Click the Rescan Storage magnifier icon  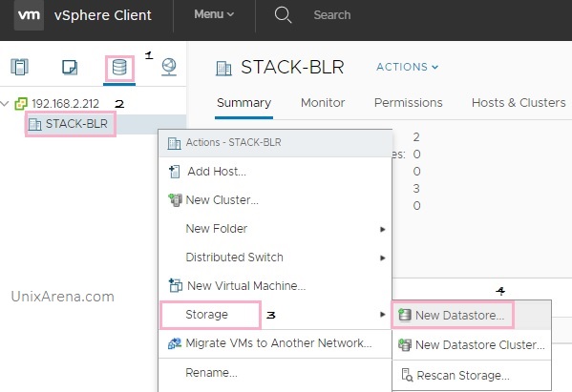pyautogui.click(x=407, y=375)
